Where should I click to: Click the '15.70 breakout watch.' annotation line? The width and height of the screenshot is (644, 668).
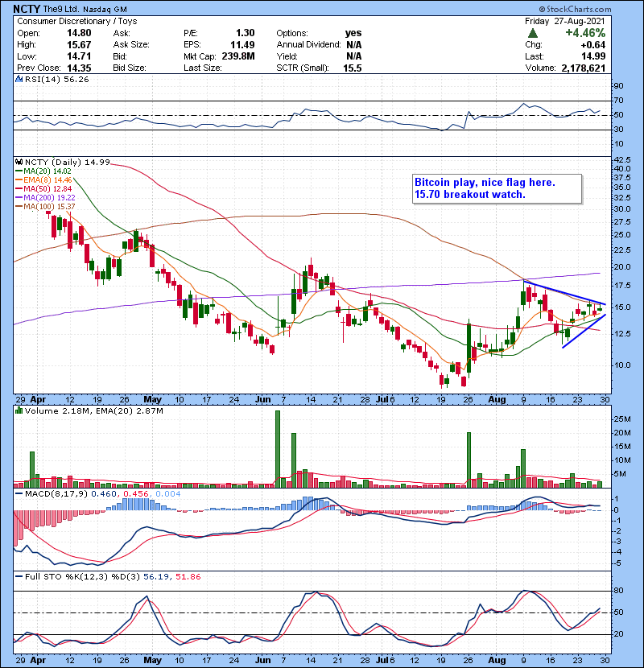(x=469, y=195)
